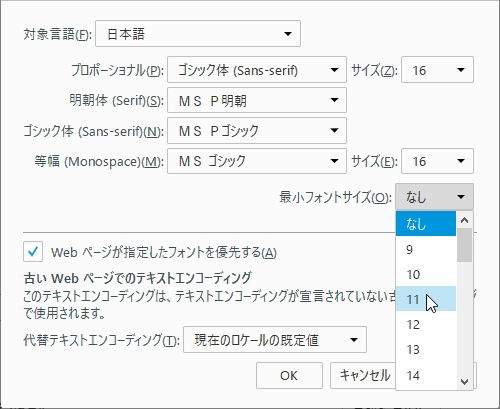Click the キャンセル button
500x409 pixels.
point(363,376)
